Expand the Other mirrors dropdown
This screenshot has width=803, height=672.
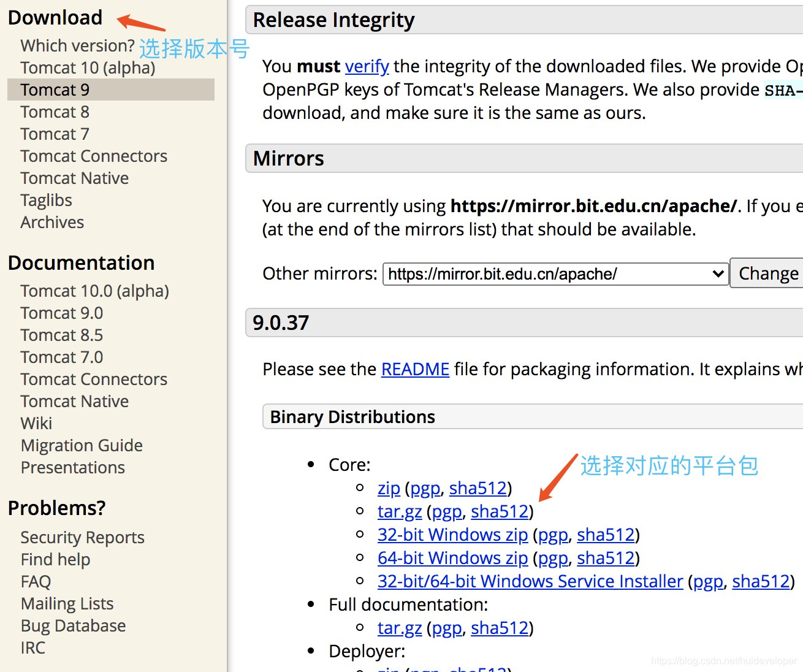[555, 273]
